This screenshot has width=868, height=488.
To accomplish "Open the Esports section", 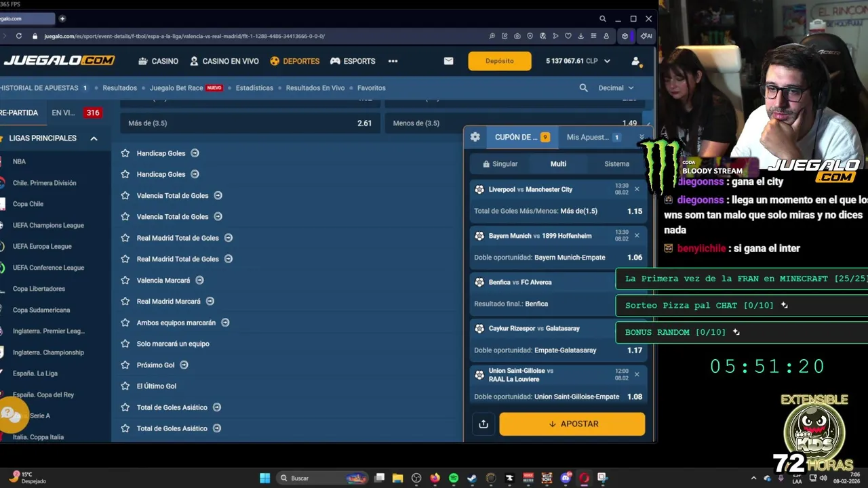I will (353, 61).
